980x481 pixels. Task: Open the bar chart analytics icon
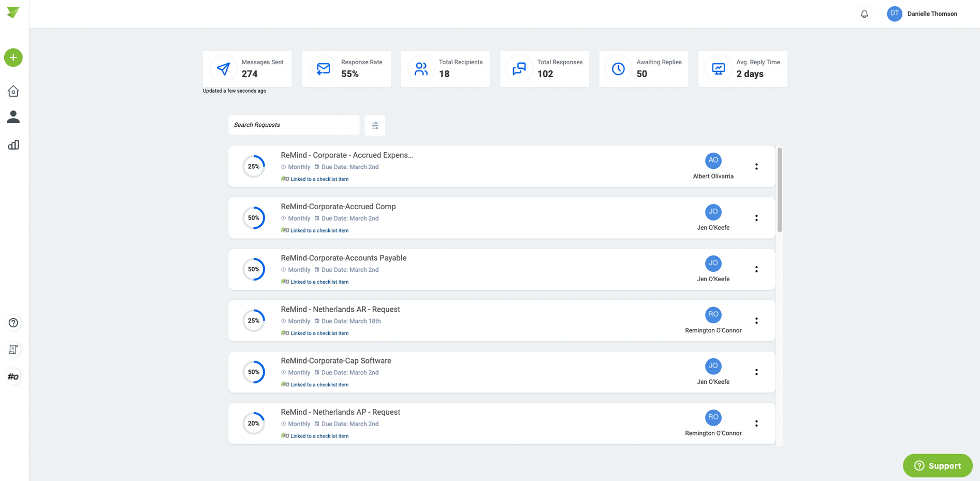tap(13, 145)
